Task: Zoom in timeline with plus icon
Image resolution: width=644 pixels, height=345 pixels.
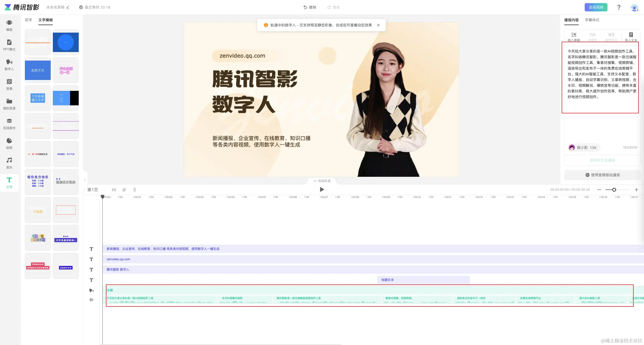Action: tap(636, 190)
